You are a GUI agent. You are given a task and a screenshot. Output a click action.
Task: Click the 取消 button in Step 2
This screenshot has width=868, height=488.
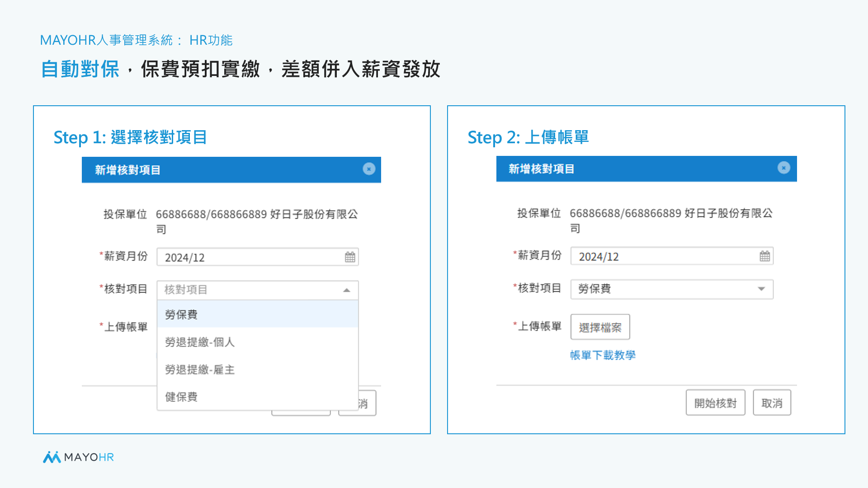[x=772, y=403]
